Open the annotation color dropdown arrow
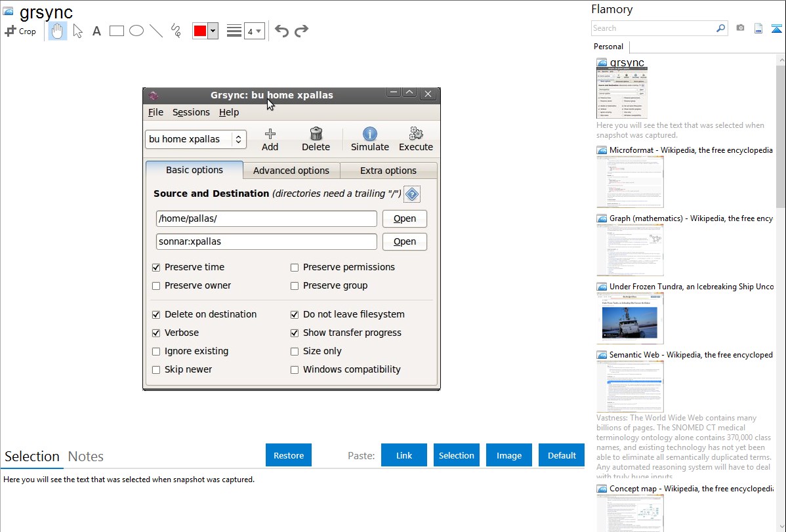 tap(213, 31)
